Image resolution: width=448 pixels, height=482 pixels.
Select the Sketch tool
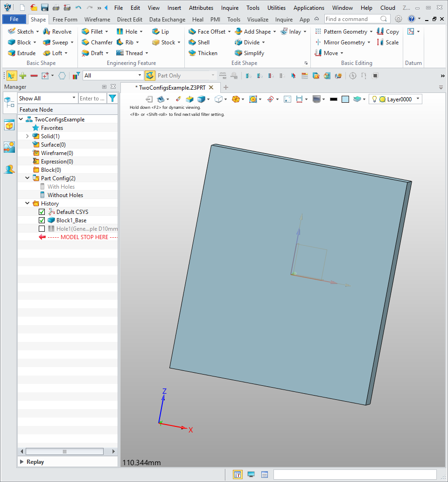21,32
